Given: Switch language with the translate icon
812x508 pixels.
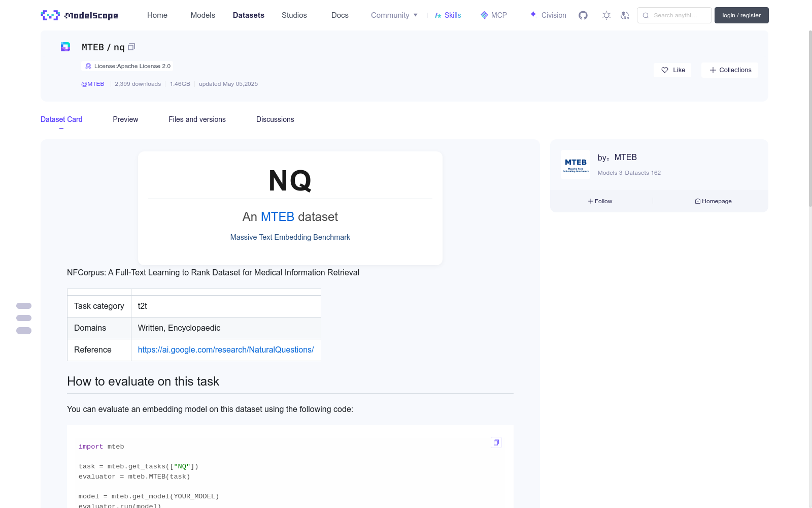Looking at the screenshot, I should [x=625, y=15].
